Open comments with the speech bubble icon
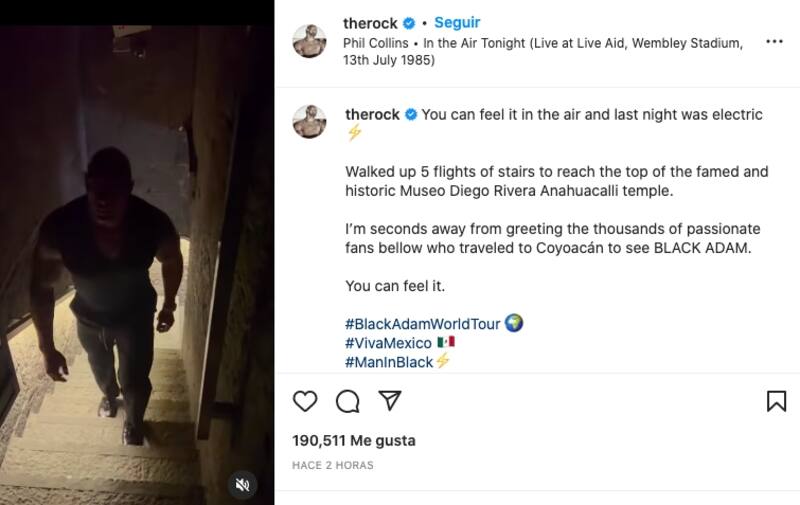Image resolution: width=800 pixels, height=505 pixels. pos(347,402)
